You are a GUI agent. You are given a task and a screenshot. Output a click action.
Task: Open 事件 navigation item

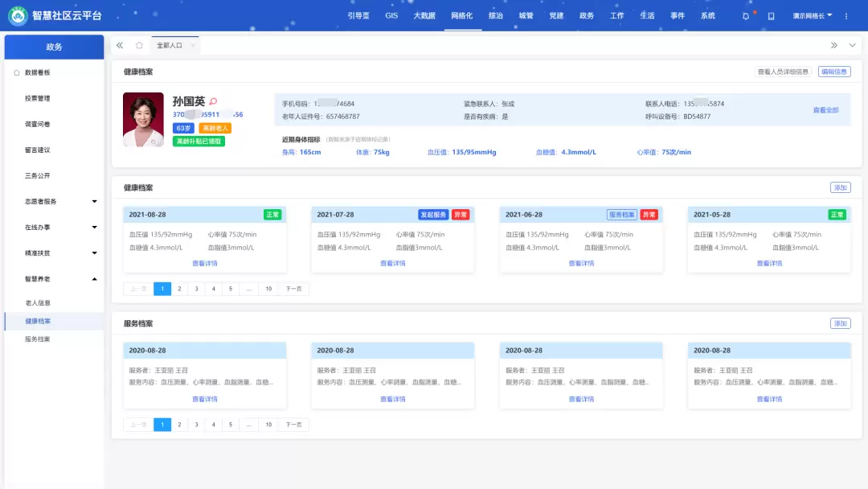[678, 16]
